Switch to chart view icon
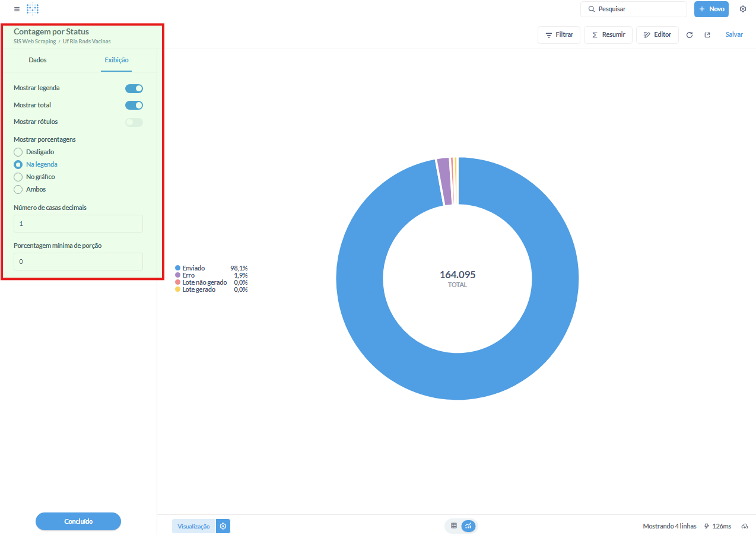The image size is (756, 535). point(468,526)
